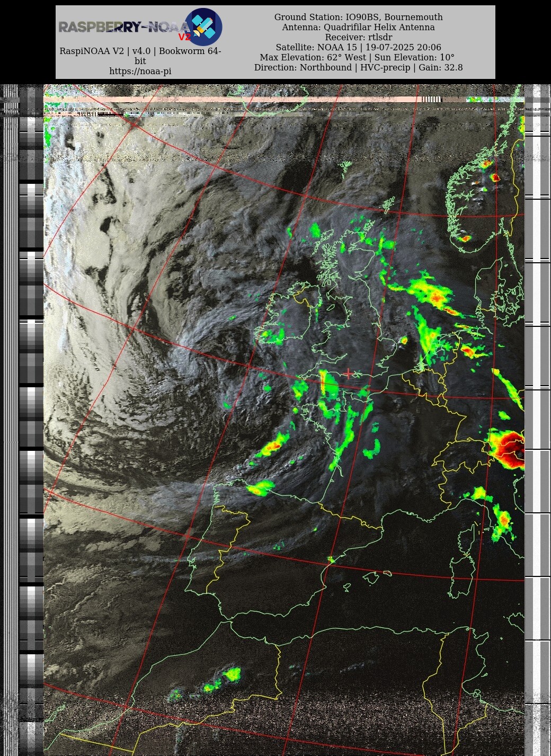
Task: Click the Raspberry-NOAA V2 satellite logo icon
Action: click(203, 27)
